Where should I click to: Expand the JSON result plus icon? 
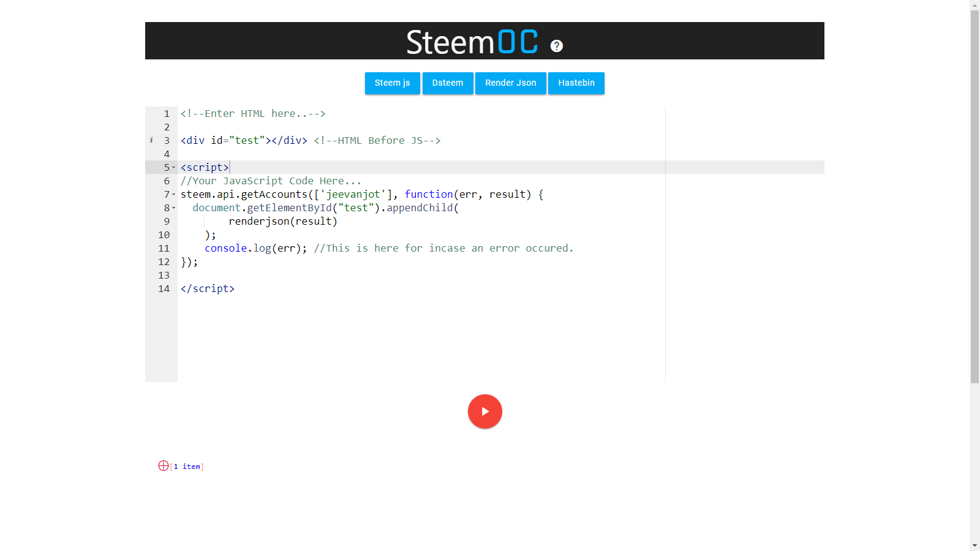[164, 466]
